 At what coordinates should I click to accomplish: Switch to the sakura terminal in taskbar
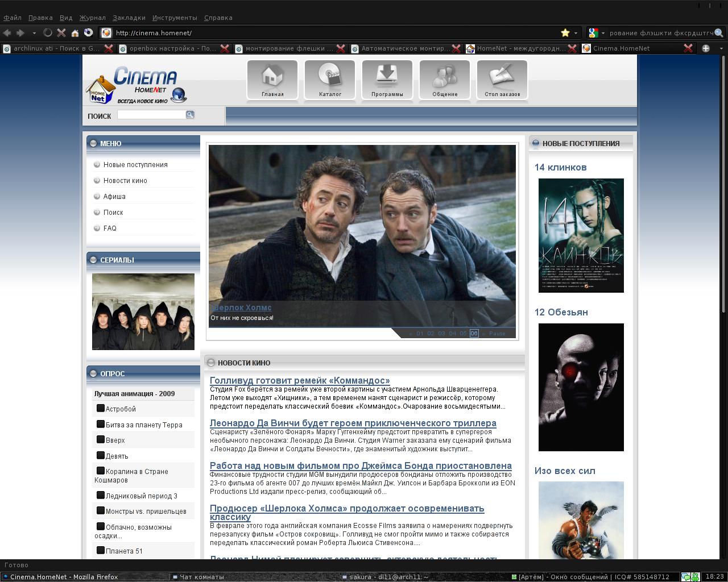point(389,577)
